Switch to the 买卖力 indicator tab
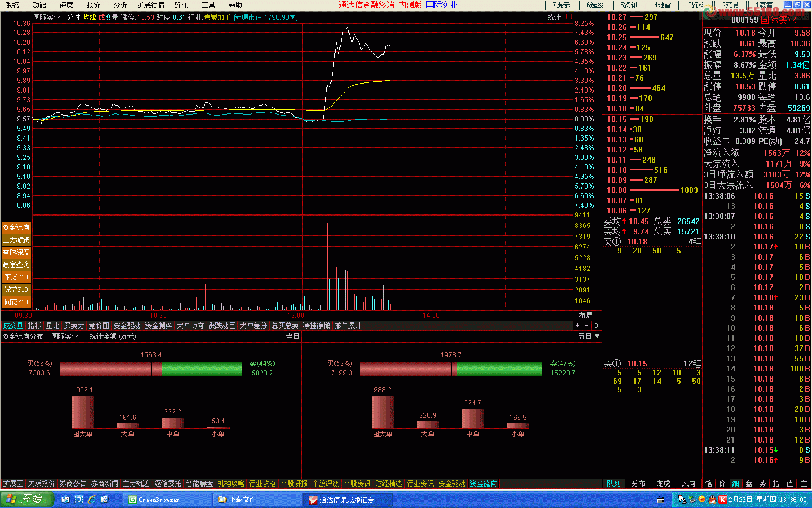The height and width of the screenshot is (508, 812). [x=74, y=326]
